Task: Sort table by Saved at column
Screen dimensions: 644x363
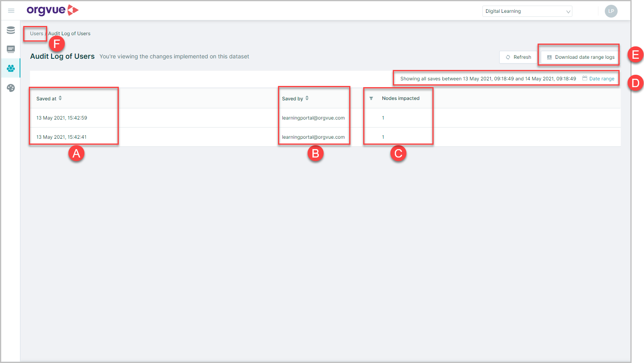Action: pyautogui.click(x=60, y=98)
